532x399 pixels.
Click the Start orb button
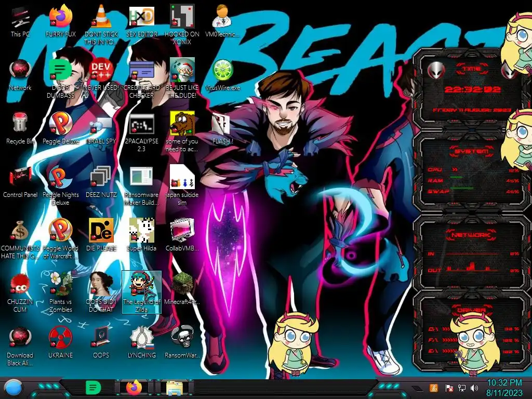pos(13,388)
